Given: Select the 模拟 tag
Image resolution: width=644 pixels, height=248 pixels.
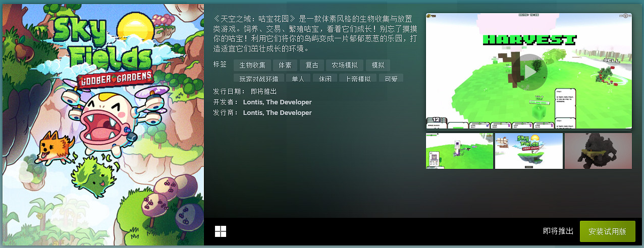Looking at the screenshot, I should 378,66.
